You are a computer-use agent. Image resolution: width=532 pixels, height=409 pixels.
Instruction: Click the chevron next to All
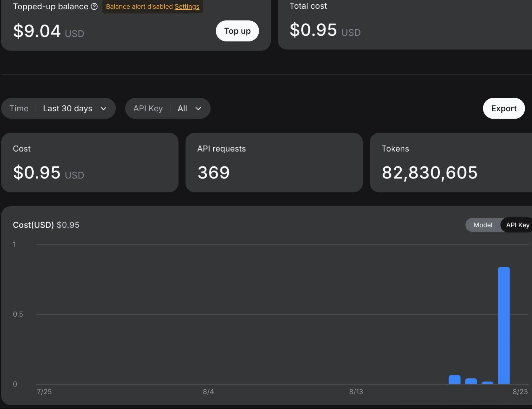(198, 109)
